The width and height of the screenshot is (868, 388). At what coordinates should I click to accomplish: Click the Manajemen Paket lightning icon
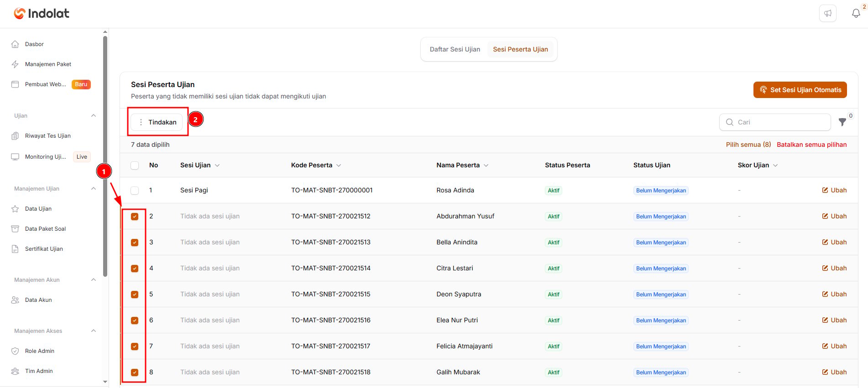tap(15, 64)
